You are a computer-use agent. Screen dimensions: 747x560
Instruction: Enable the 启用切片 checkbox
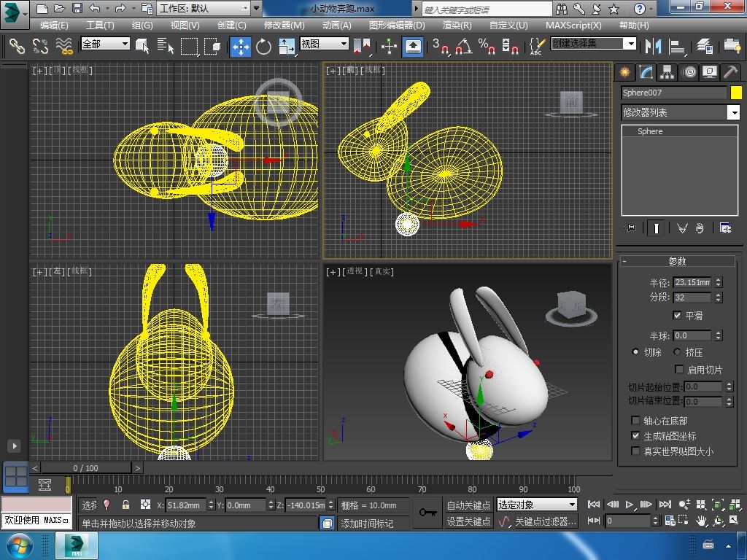click(x=680, y=370)
